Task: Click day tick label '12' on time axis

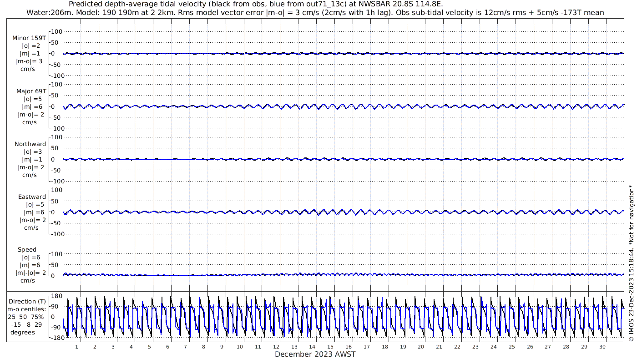Action: pyautogui.click(x=276, y=347)
